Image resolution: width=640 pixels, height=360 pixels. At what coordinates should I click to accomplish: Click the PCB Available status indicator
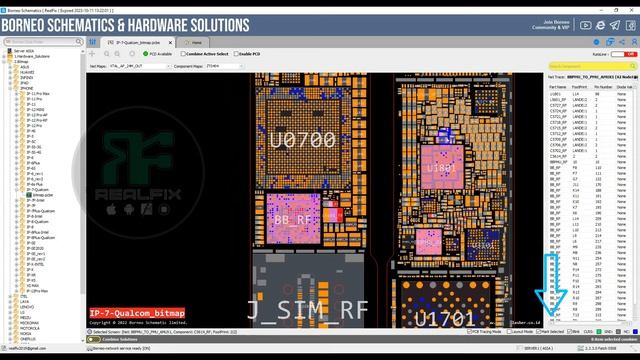tap(158, 54)
